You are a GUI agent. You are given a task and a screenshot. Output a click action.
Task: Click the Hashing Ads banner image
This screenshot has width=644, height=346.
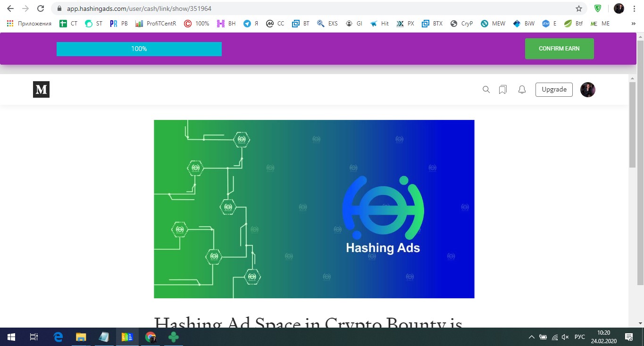pos(314,209)
